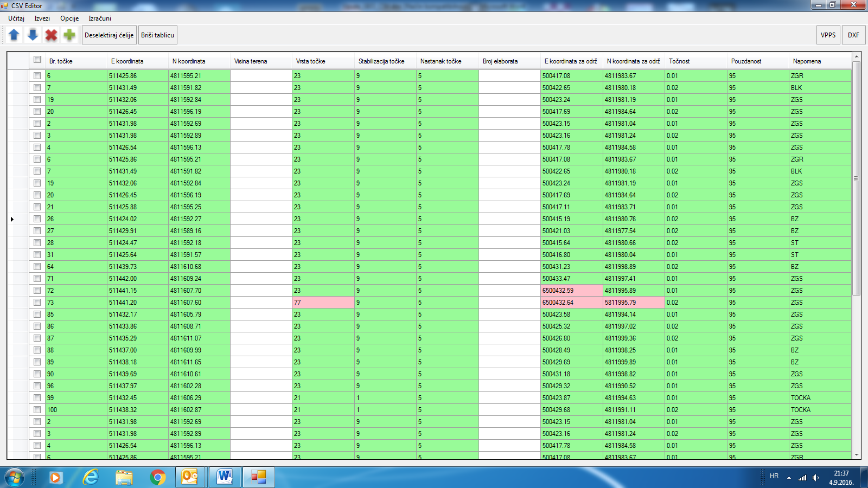The height and width of the screenshot is (488, 868).
Task: Open Windows Explorer folder icon in taskbar
Action: (124, 477)
